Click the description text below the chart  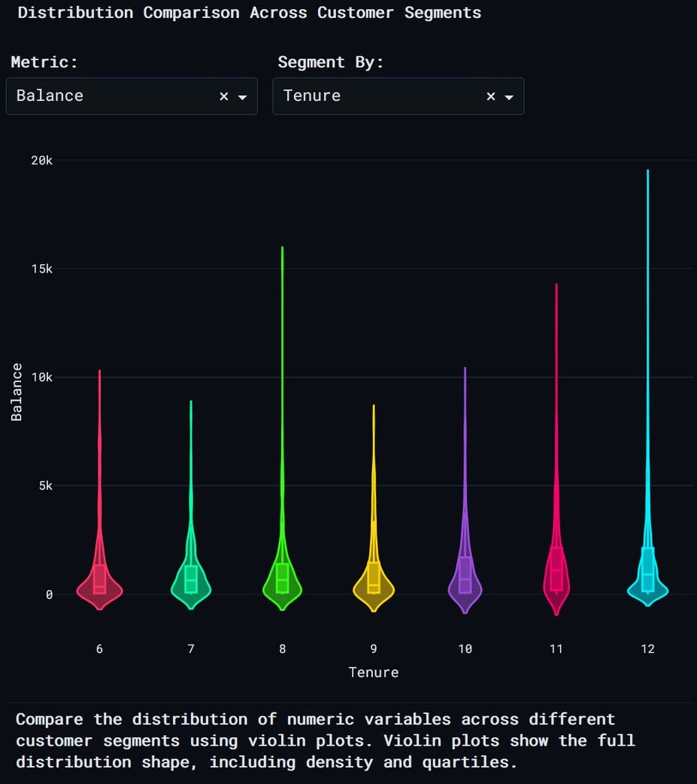pyautogui.click(x=327, y=740)
